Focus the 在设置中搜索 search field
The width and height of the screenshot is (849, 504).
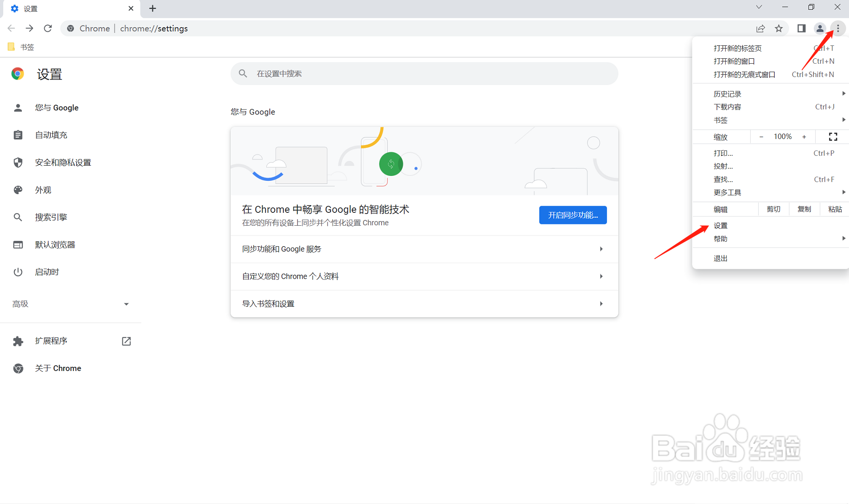(x=424, y=73)
